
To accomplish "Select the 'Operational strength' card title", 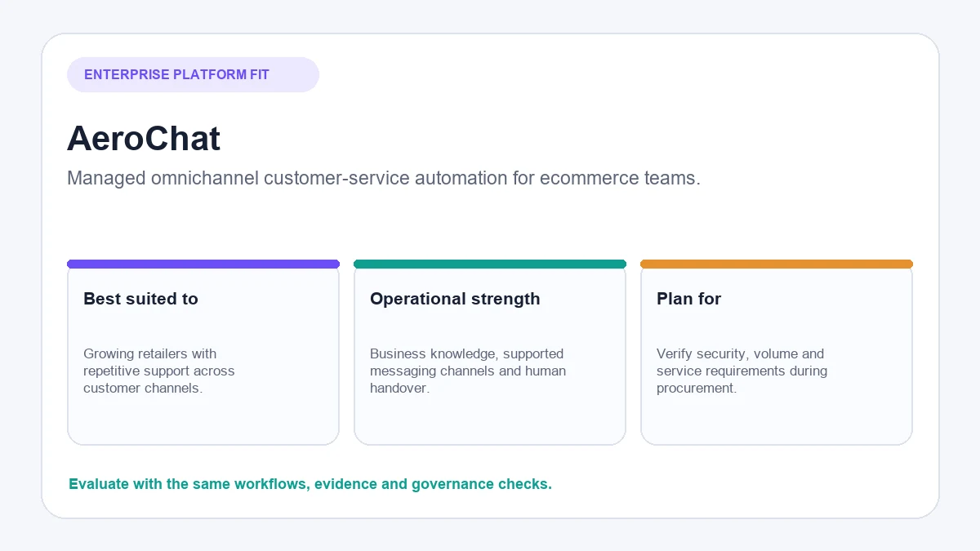I will 455,299.
